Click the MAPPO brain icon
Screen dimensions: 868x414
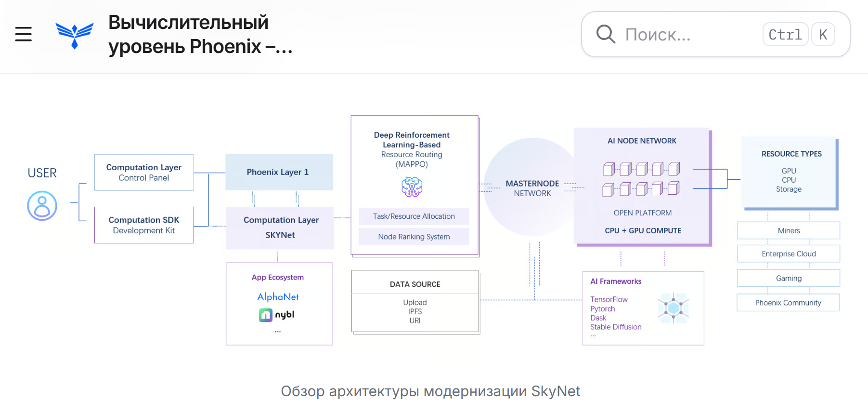(412, 187)
